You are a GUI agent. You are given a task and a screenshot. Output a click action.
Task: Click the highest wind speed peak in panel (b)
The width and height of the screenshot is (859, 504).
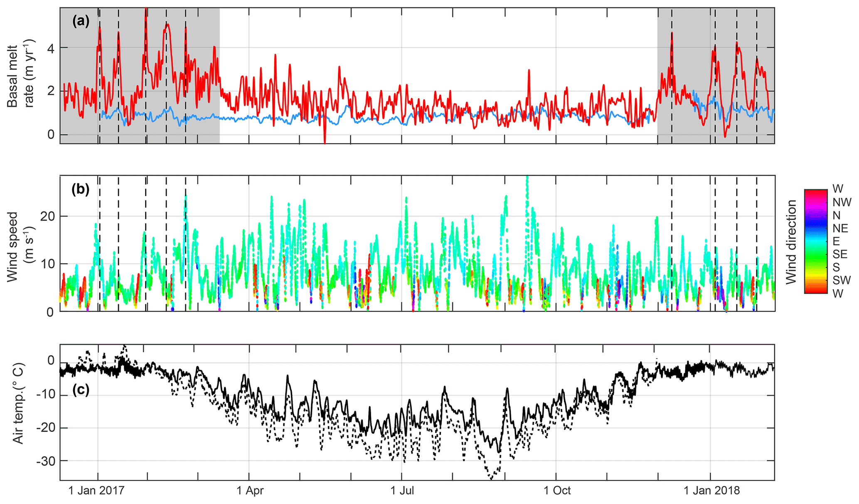tap(527, 179)
